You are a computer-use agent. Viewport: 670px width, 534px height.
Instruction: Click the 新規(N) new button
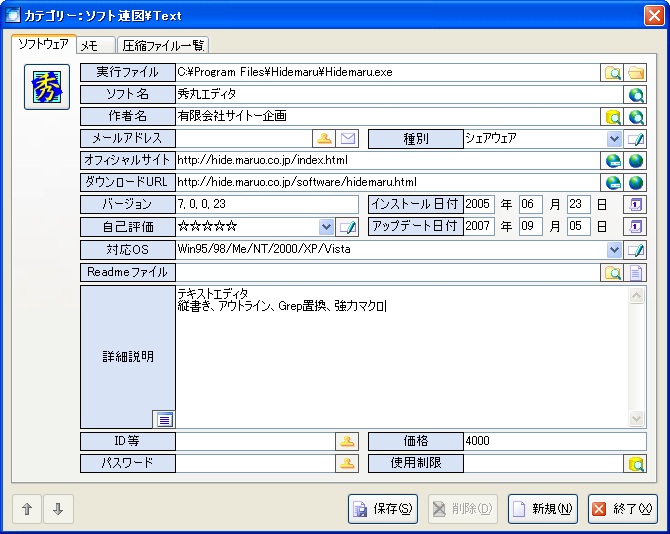tap(543, 509)
